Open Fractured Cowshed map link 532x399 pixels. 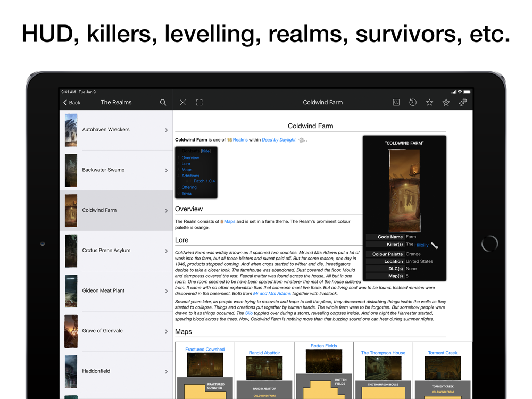click(205, 349)
